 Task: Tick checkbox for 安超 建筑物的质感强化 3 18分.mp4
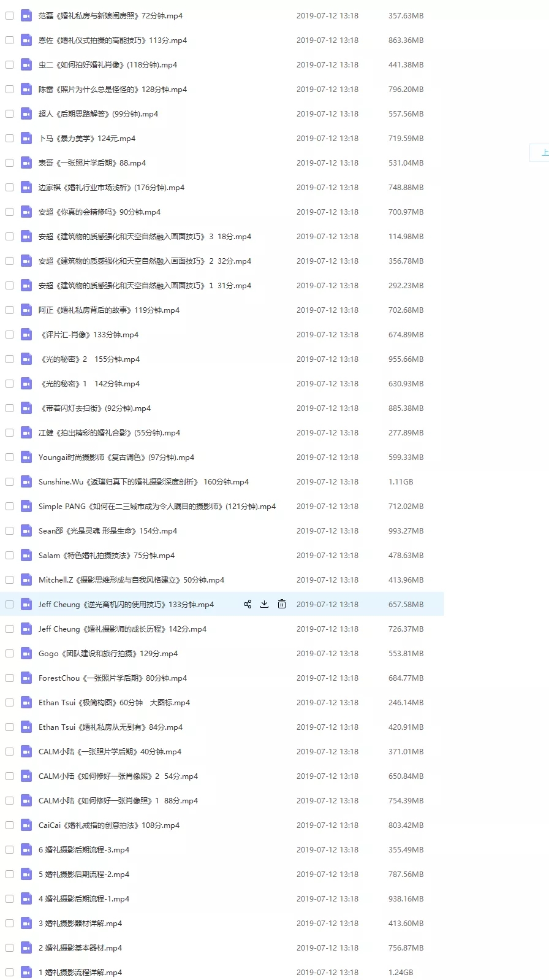(x=9, y=236)
